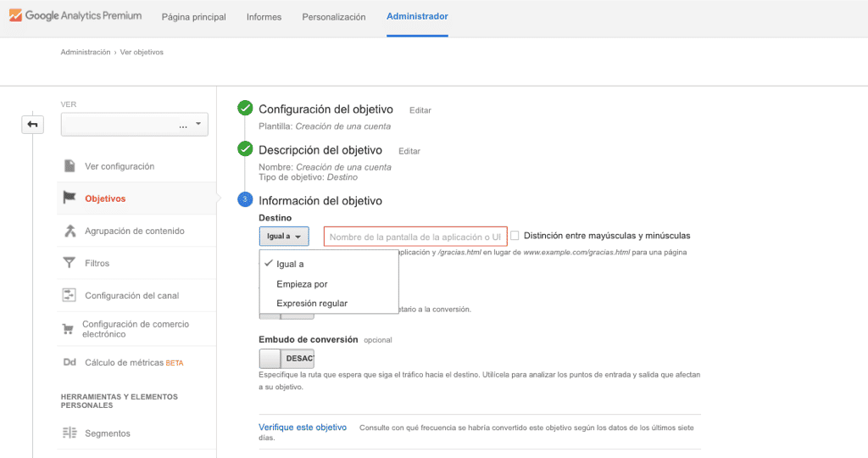Click the Objetivos flag icon

tap(70, 198)
